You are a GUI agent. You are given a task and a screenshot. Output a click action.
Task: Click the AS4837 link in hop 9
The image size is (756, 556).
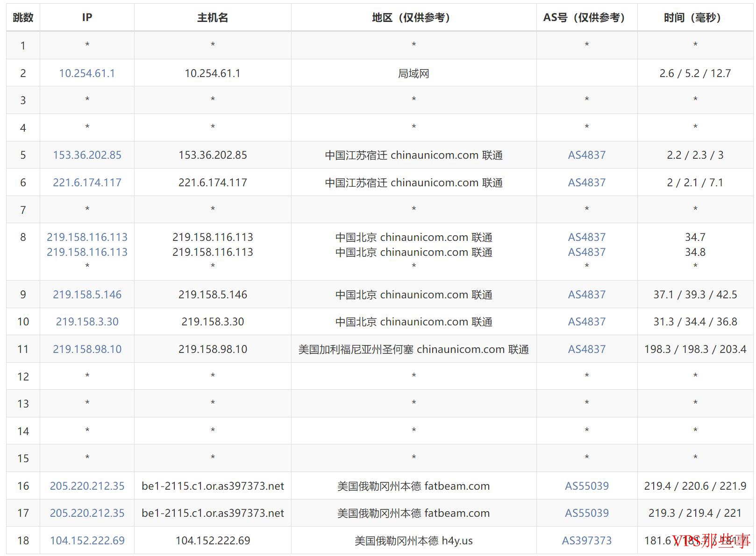586,295
